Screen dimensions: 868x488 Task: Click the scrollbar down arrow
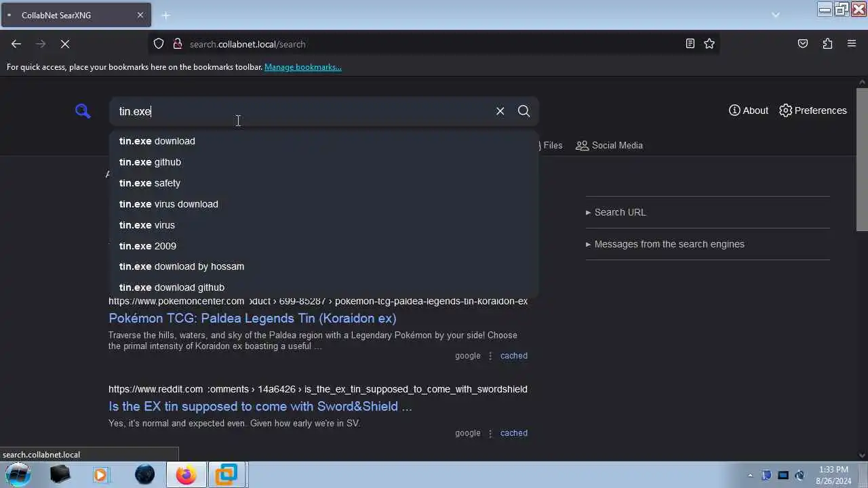pos(863,455)
